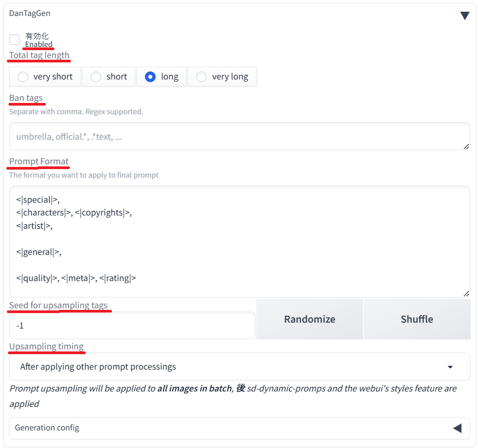Click the seed value field showing -1
Screen dimensions: 478x448
click(x=132, y=325)
